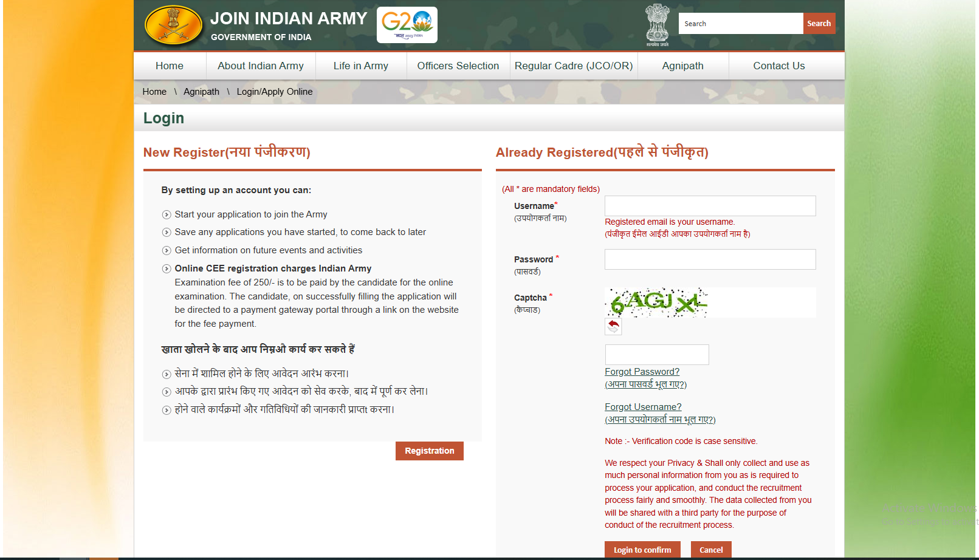Open the Life in Army menu
The image size is (979, 560).
(x=360, y=66)
